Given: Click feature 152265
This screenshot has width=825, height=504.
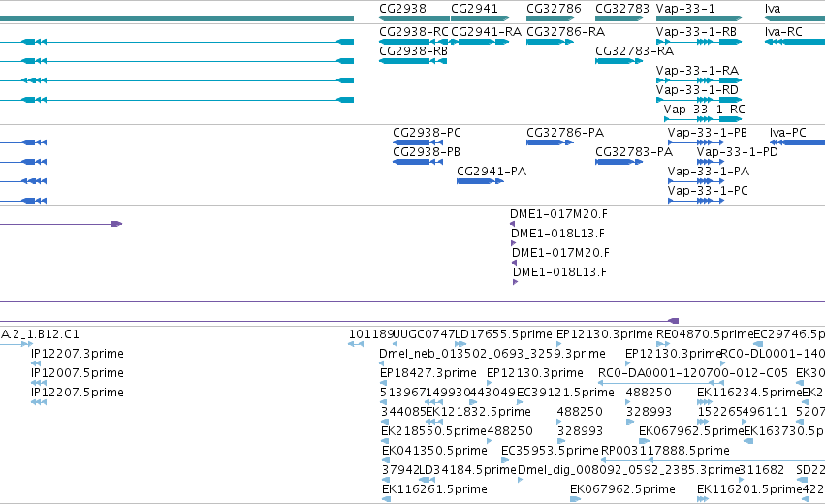Looking at the screenshot, I should 719,412.
